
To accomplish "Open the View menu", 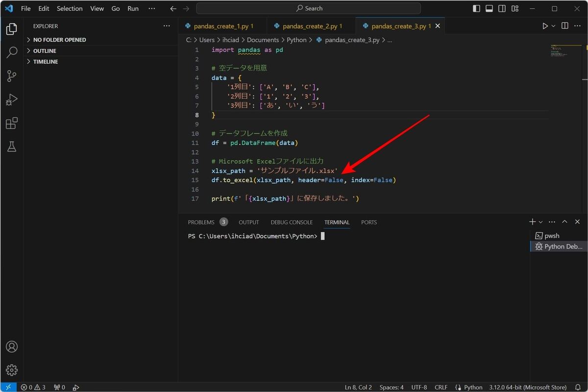I will (x=97, y=8).
